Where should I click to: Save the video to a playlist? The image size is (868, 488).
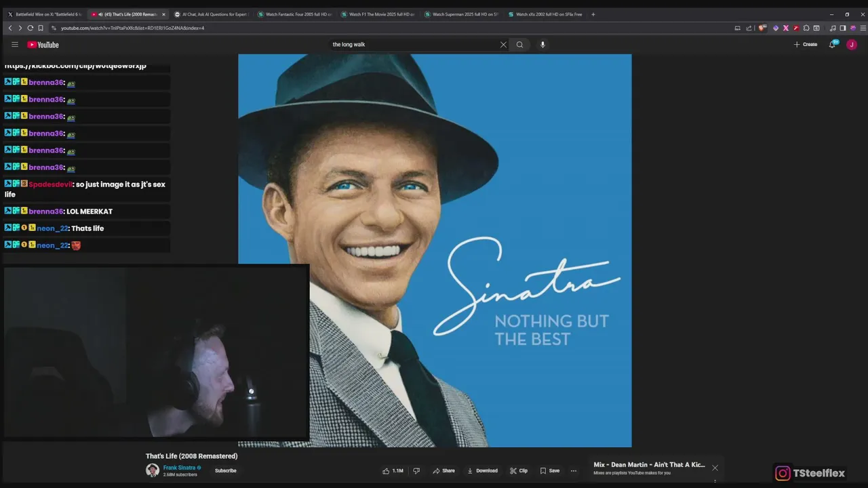point(550,470)
